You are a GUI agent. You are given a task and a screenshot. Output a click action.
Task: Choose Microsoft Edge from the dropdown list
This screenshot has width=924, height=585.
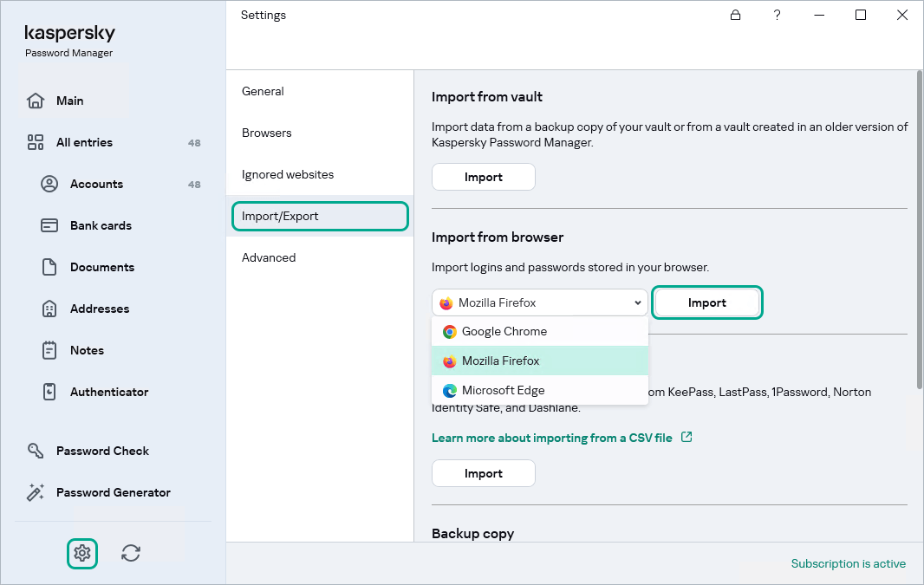pyautogui.click(x=540, y=390)
